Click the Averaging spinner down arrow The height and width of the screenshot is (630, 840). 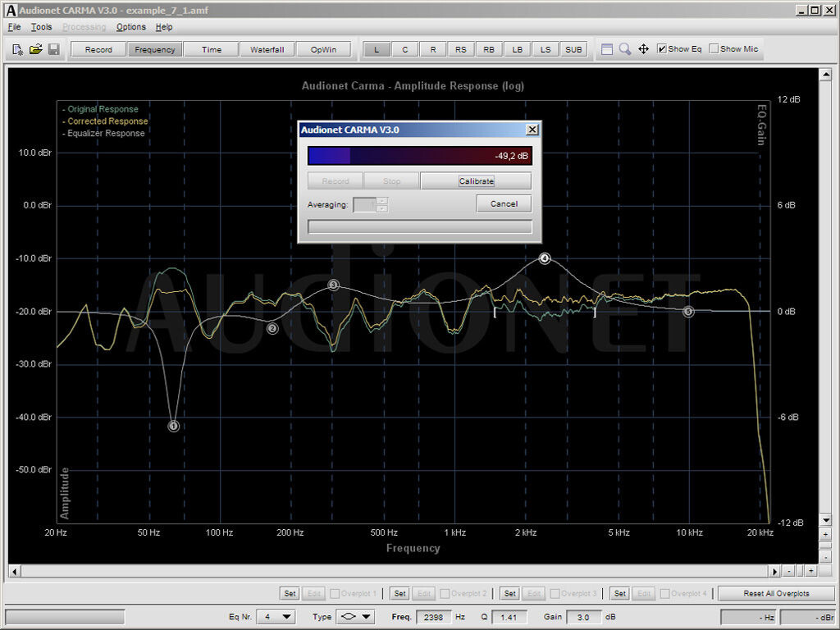(382, 208)
